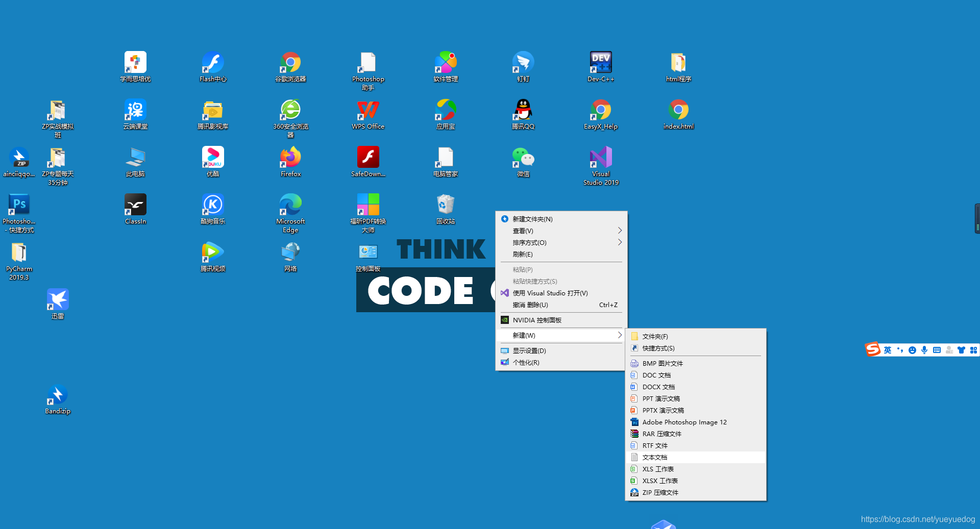Select the 回收站 recycle bin
This screenshot has height=529, width=980.
click(446, 209)
